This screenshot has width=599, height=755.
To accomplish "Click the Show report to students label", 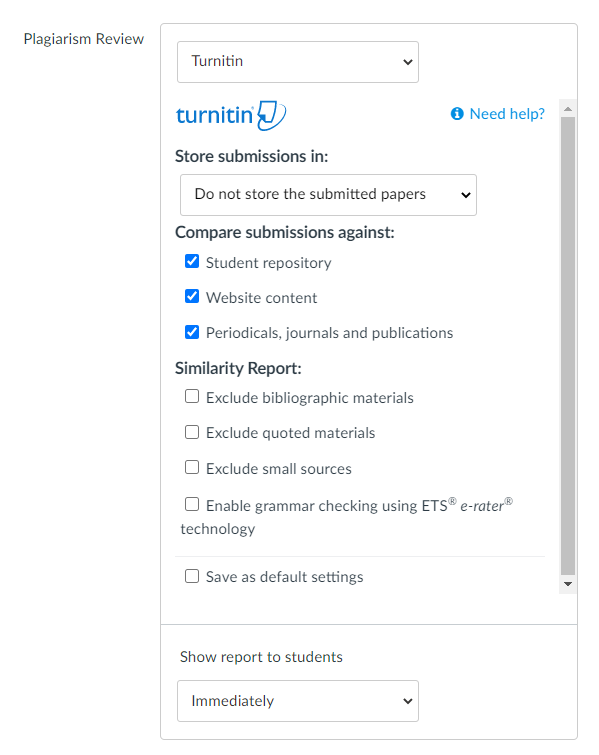I will tap(261, 657).
